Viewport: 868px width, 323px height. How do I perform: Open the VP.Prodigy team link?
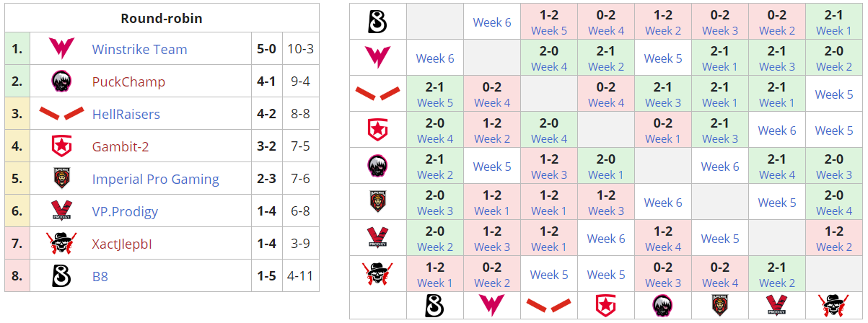coord(125,212)
